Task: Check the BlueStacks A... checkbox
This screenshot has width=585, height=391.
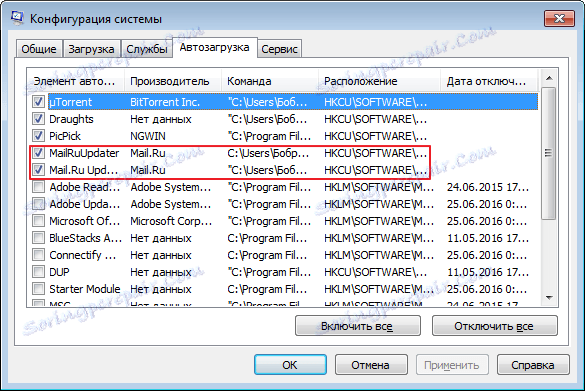Action: pyautogui.click(x=38, y=238)
